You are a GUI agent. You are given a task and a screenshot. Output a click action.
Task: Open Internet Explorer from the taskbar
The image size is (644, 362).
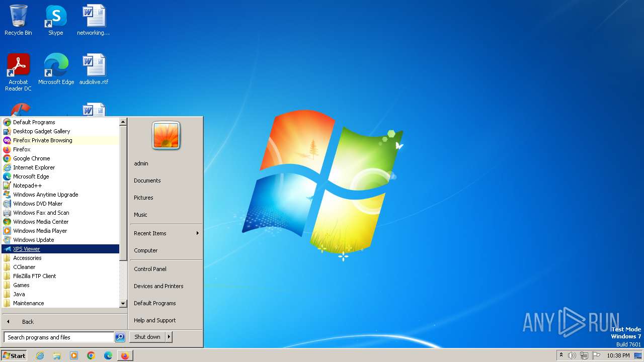(40, 355)
